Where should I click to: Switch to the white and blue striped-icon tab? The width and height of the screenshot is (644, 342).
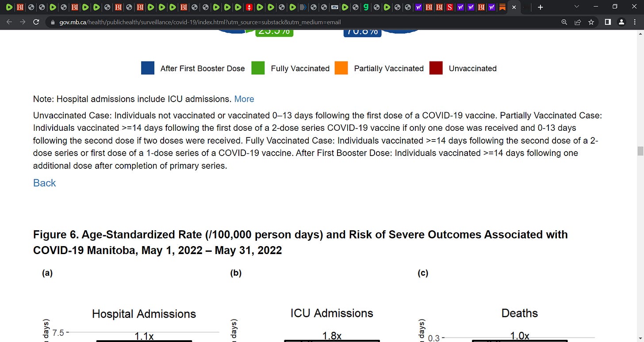point(335,7)
